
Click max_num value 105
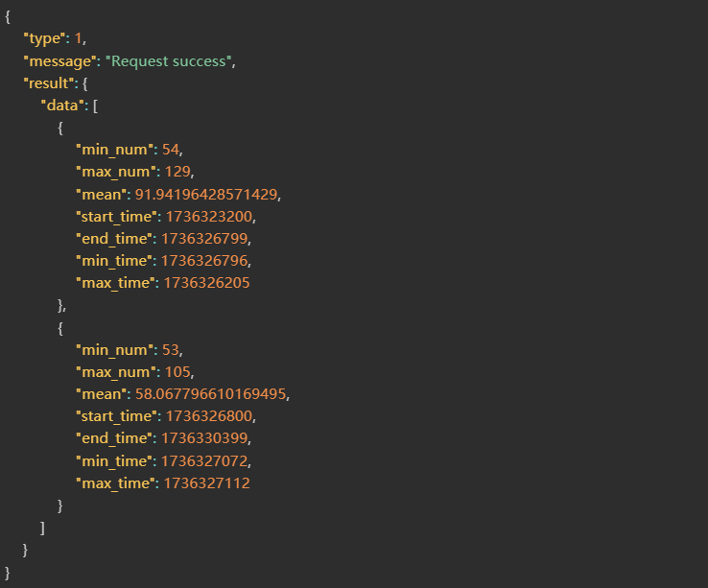pyautogui.click(x=177, y=372)
